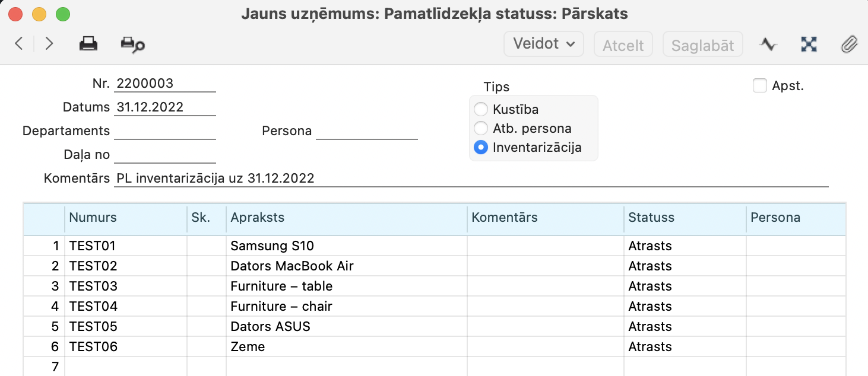
Task: Click the printer icon
Action: 88,44
